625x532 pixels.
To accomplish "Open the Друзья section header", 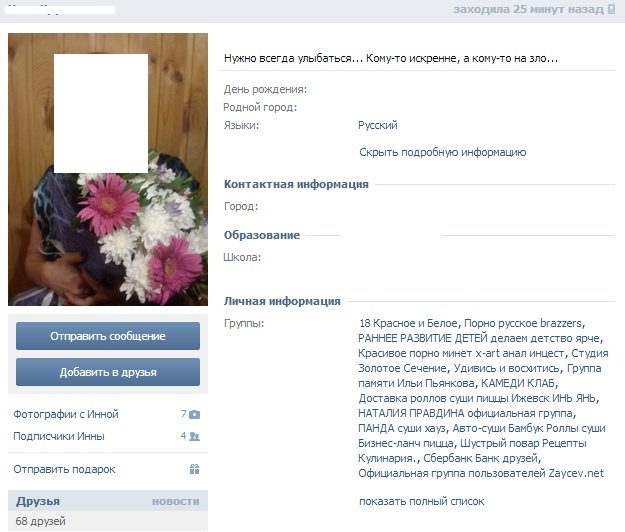I will tap(38, 501).
